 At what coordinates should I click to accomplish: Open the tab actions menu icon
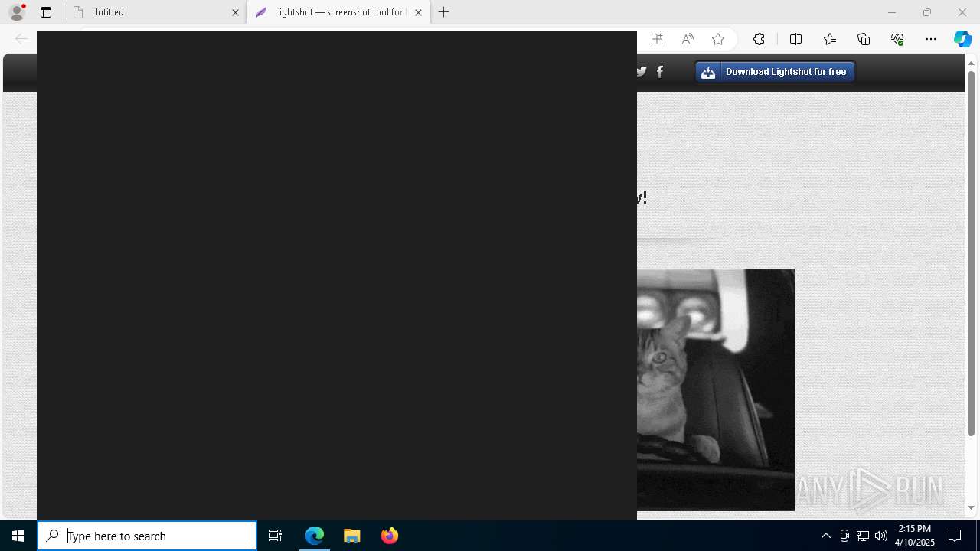pyautogui.click(x=46, y=12)
